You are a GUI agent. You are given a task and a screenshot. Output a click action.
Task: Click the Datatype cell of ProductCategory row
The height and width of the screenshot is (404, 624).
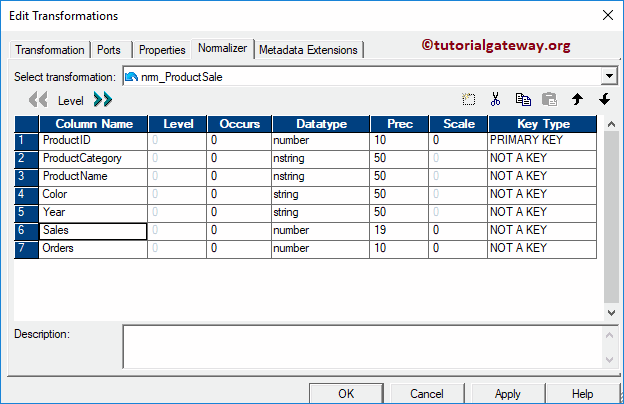point(321,159)
